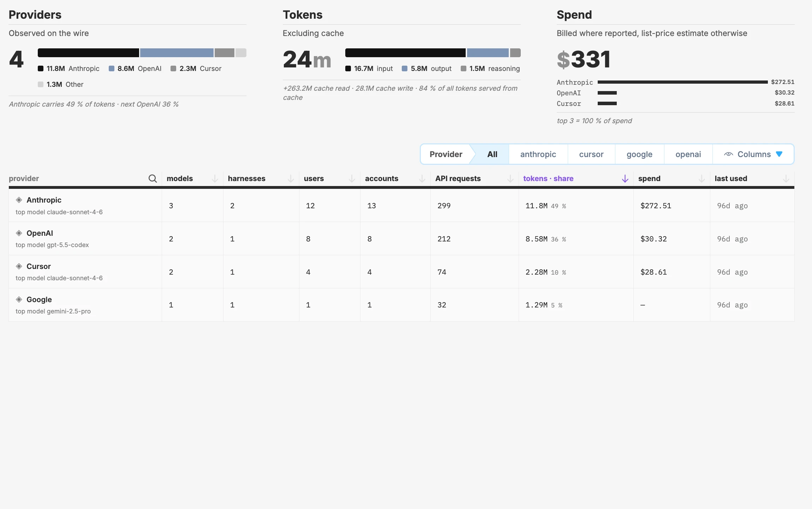Click the diamond icon beside Google row
Viewport: 812px width, 509px height.
click(19, 300)
